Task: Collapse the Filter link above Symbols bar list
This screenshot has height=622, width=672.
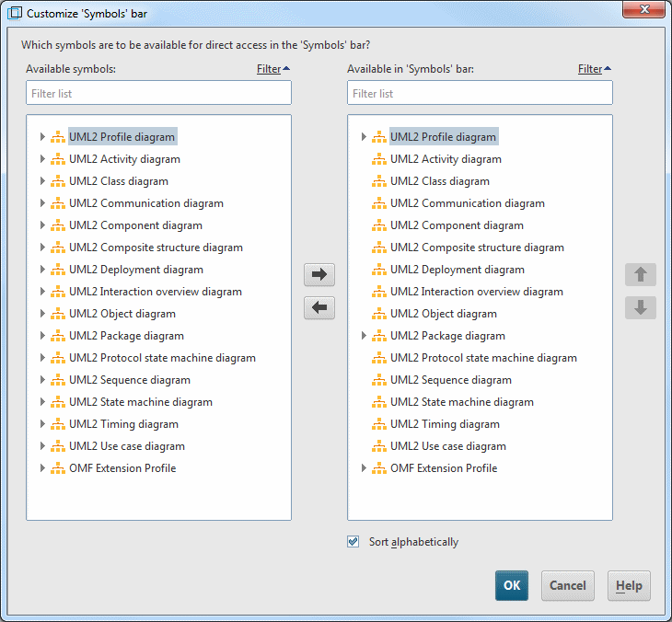Action: point(595,69)
